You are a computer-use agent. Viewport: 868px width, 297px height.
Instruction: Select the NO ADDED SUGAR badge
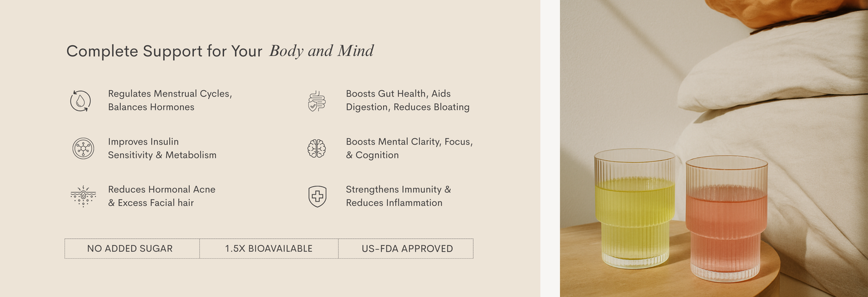tap(130, 248)
